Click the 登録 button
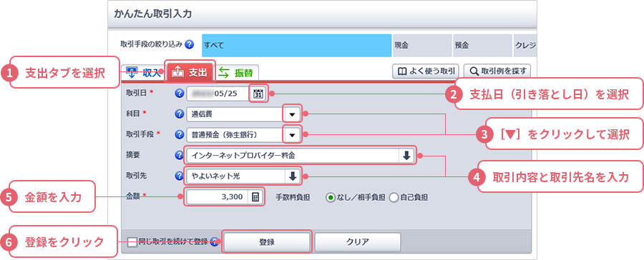This screenshot has height=260, width=644. pos(267,242)
